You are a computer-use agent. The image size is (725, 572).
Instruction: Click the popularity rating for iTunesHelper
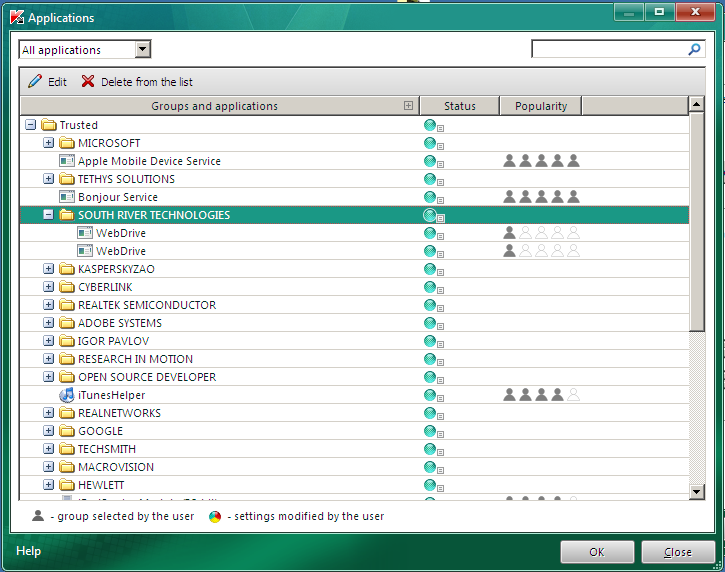pyautogui.click(x=541, y=395)
